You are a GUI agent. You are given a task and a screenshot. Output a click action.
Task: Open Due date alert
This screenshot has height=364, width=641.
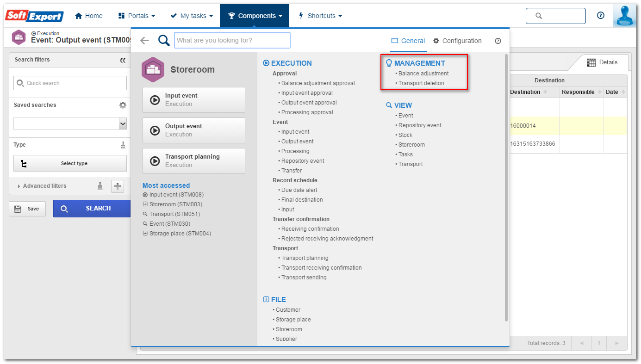click(x=299, y=190)
